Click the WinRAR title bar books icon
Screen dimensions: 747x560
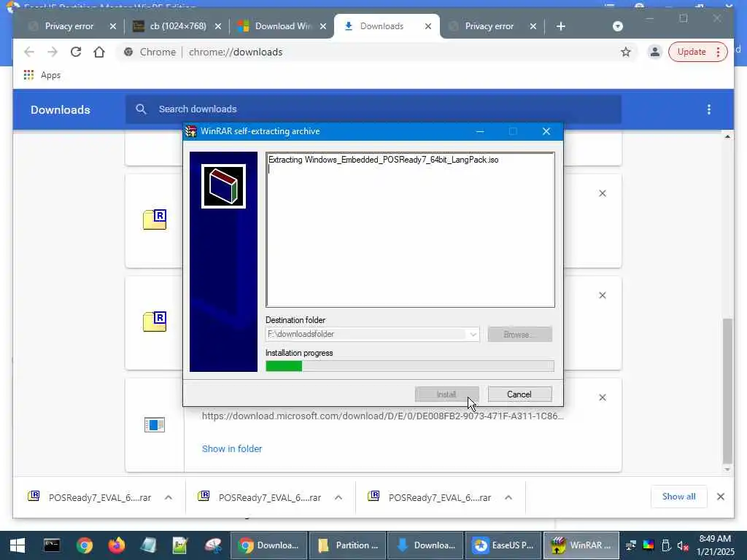[191, 131]
